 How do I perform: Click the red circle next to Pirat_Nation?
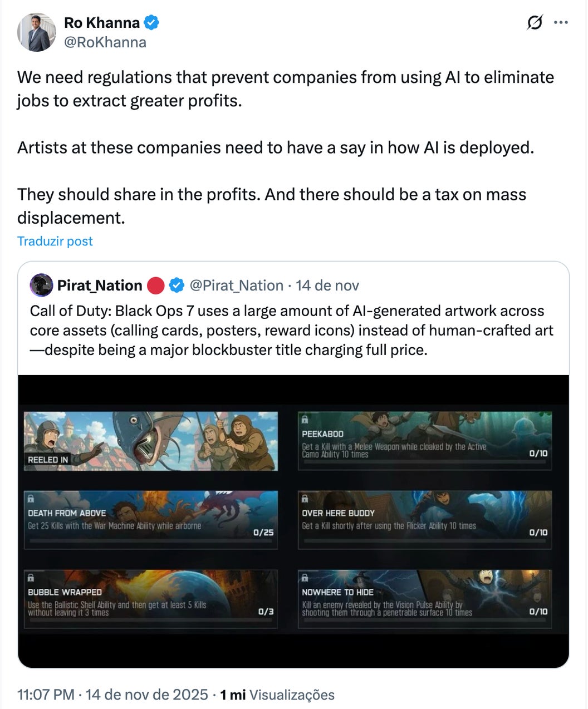[x=156, y=285]
